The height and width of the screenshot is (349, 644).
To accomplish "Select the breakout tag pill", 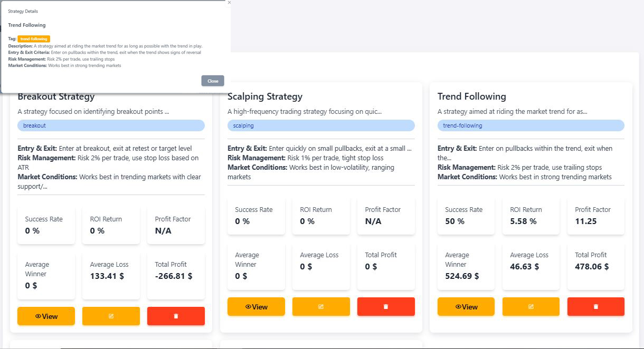I will click(111, 125).
